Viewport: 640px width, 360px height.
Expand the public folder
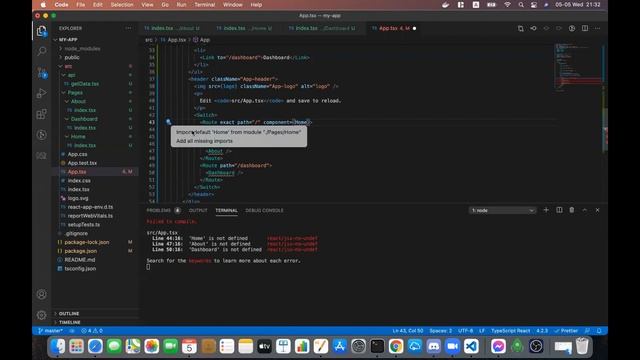point(72,58)
